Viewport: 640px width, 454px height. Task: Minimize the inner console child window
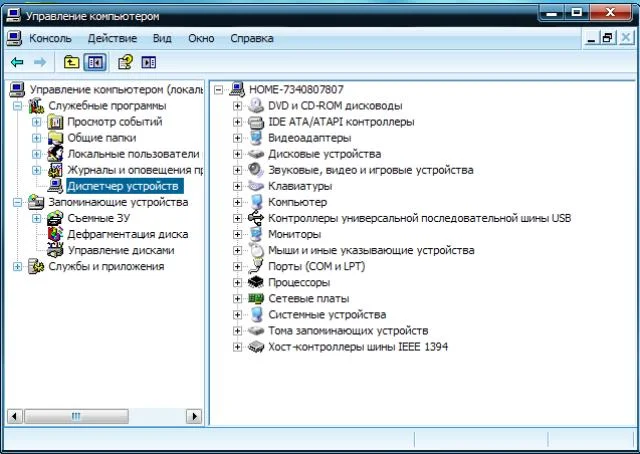click(591, 38)
